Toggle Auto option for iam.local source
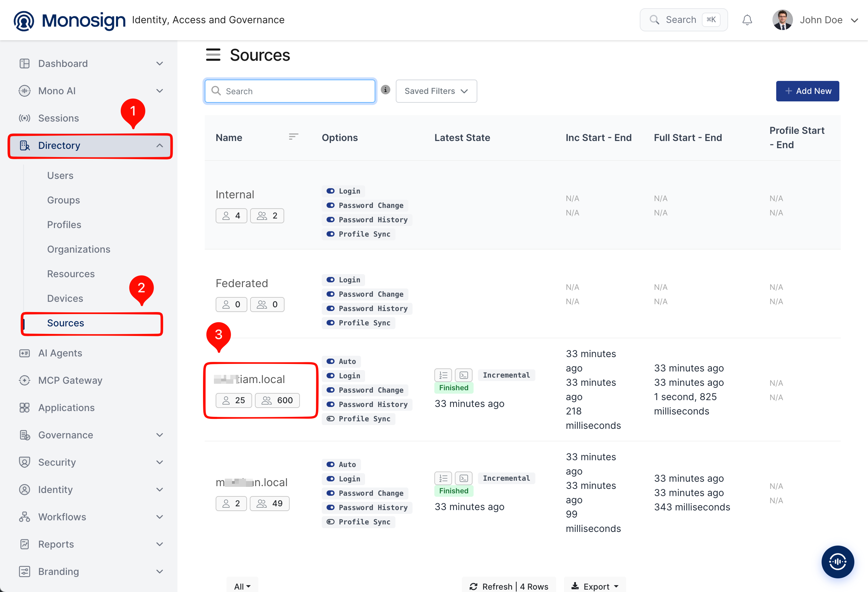The width and height of the screenshot is (868, 592). click(331, 362)
